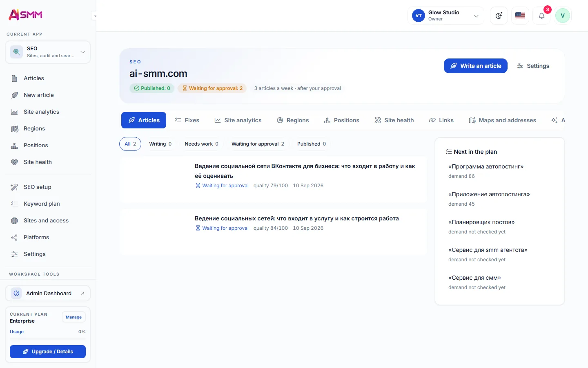
Task: Switch to the Site analytics tab
Action: pos(238,120)
